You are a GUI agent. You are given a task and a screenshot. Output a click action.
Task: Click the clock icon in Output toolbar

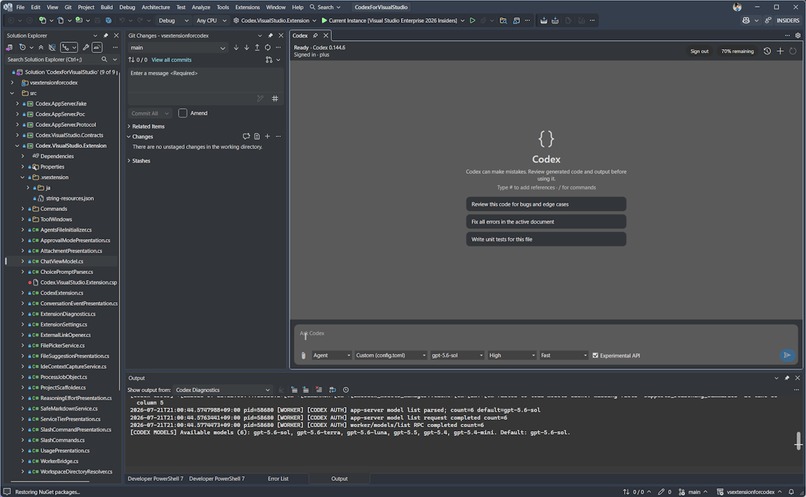[346, 390]
